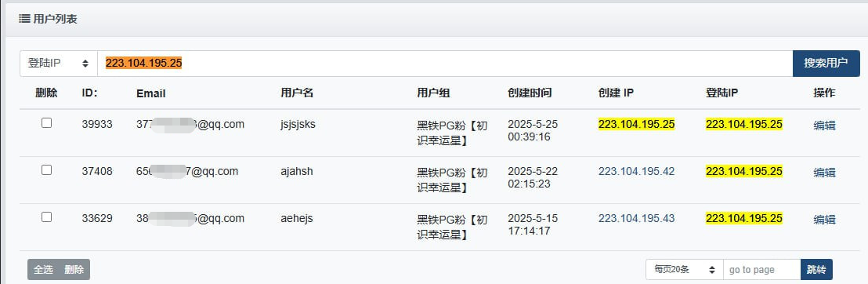Click the 全选 button
The image size is (868, 284).
click(43, 270)
